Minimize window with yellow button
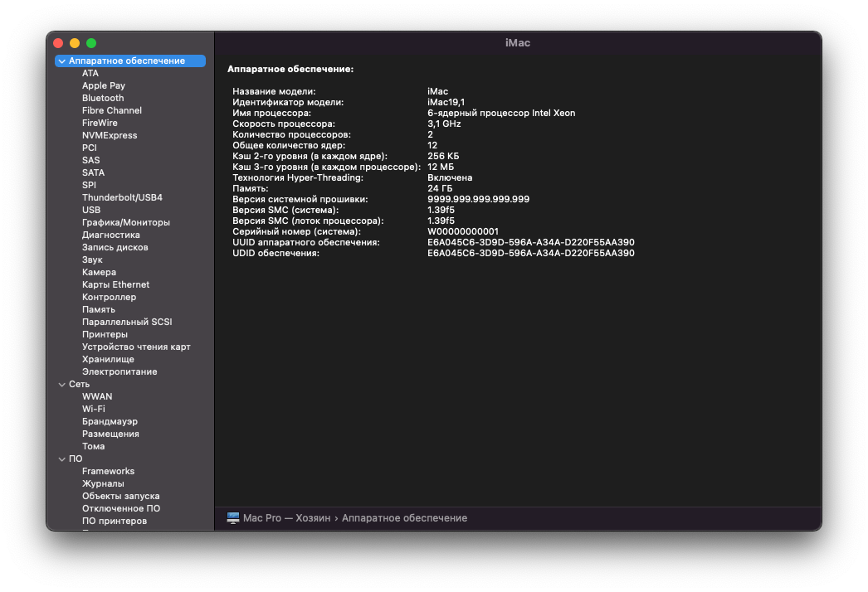868x592 pixels. pos(75,43)
